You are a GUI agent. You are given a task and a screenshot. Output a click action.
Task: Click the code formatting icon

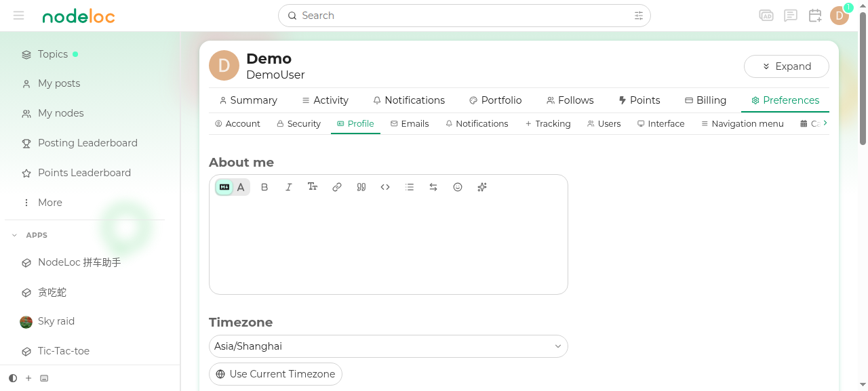coord(385,187)
